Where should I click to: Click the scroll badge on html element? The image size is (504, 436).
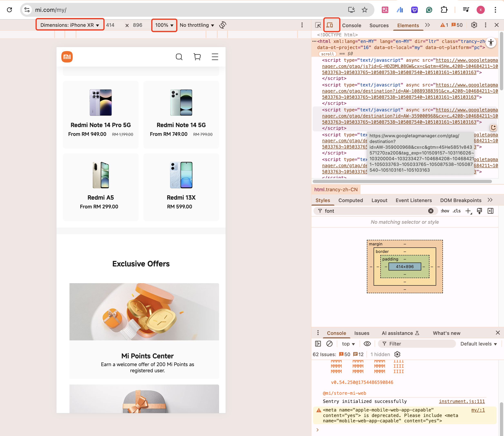327,54
